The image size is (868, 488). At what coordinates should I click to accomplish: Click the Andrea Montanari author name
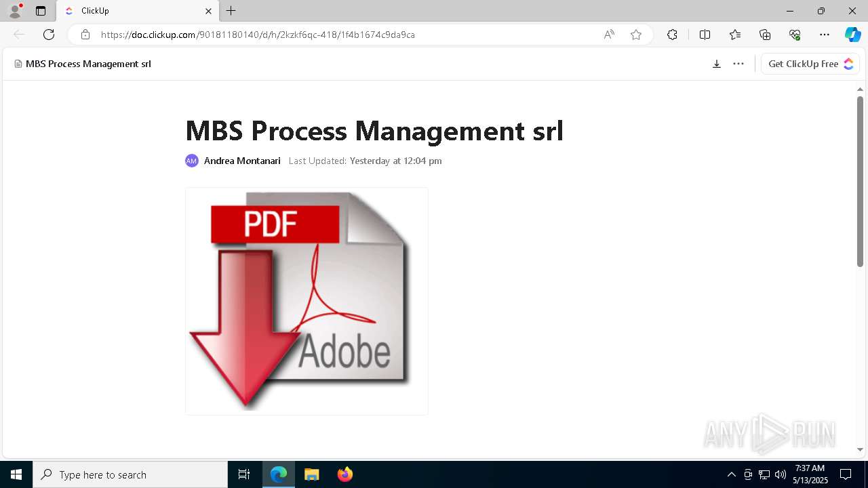pyautogui.click(x=242, y=161)
